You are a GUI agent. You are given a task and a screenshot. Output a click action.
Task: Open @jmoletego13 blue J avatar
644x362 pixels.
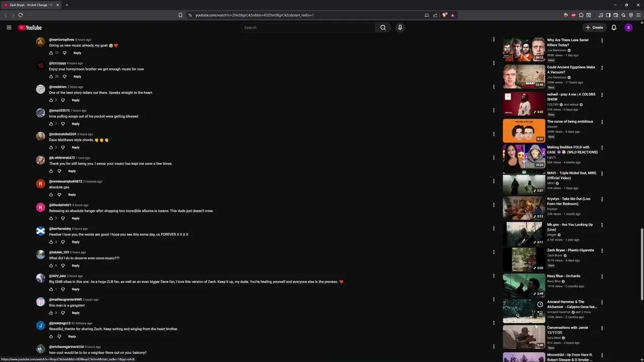(x=40, y=325)
